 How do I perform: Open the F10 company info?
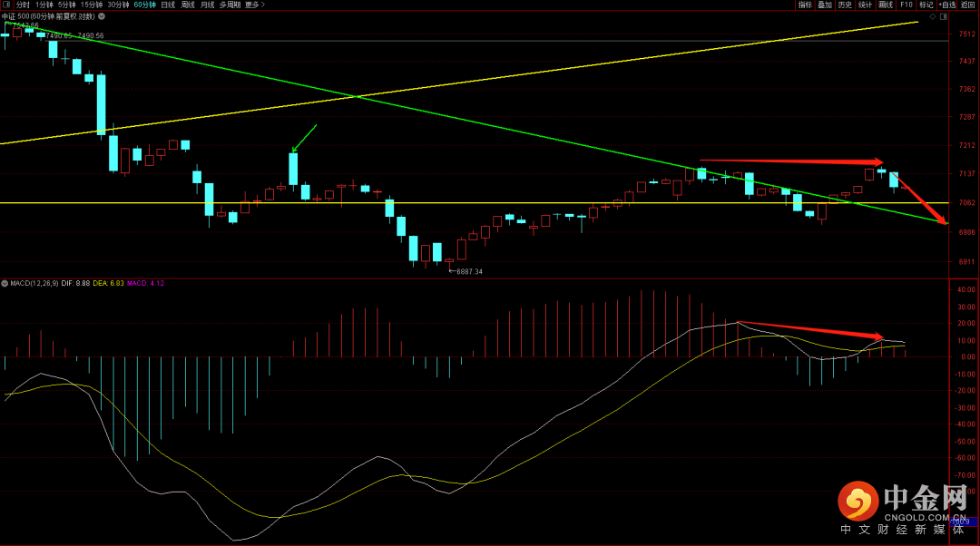tap(906, 5)
